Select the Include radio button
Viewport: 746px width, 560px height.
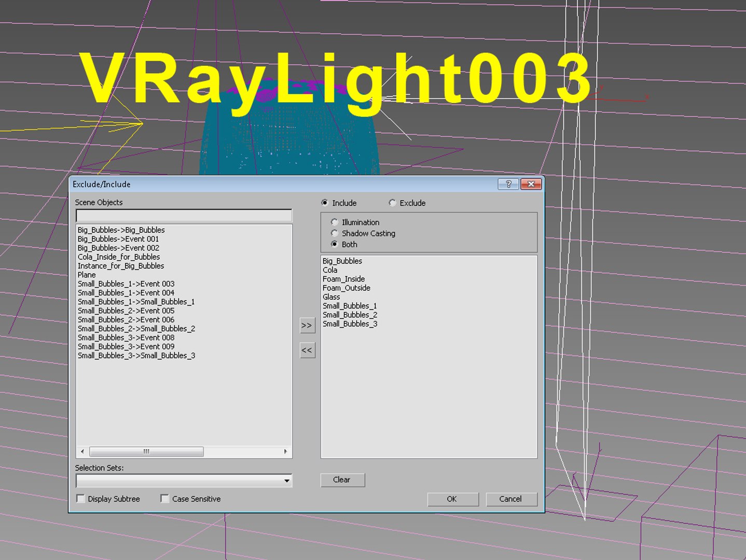[x=325, y=203]
